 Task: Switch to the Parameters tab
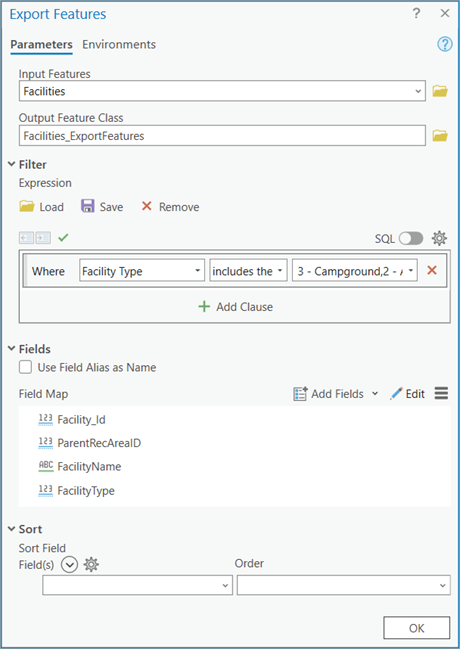click(x=41, y=44)
